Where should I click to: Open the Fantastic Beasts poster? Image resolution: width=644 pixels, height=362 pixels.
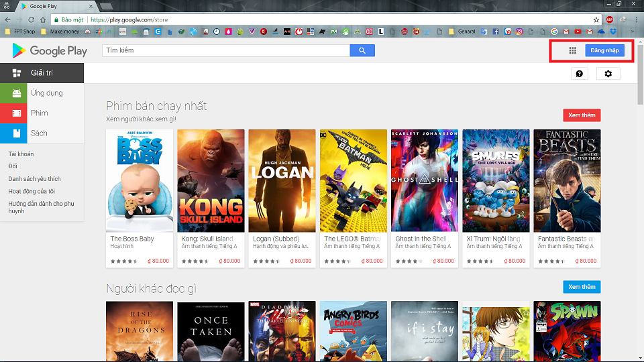(568, 181)
